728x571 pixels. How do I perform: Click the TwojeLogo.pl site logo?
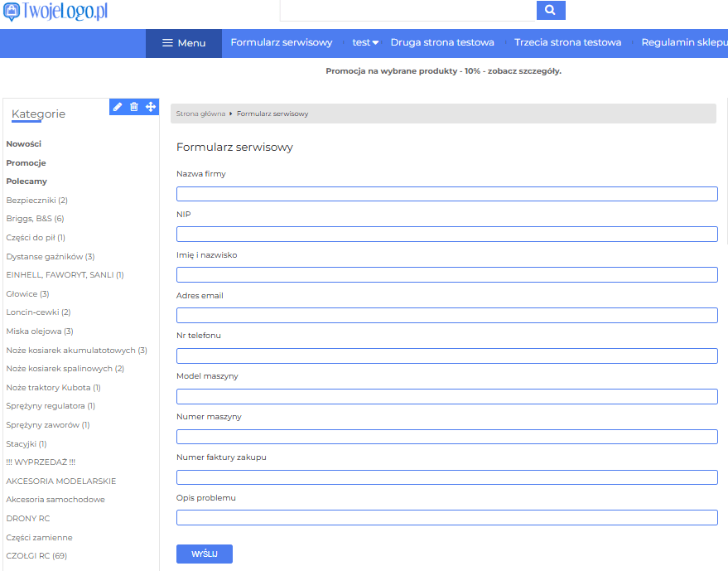pos(55,12)
